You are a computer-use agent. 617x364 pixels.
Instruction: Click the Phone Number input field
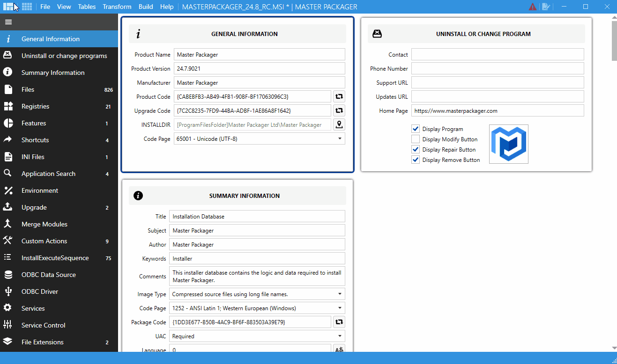498,68
